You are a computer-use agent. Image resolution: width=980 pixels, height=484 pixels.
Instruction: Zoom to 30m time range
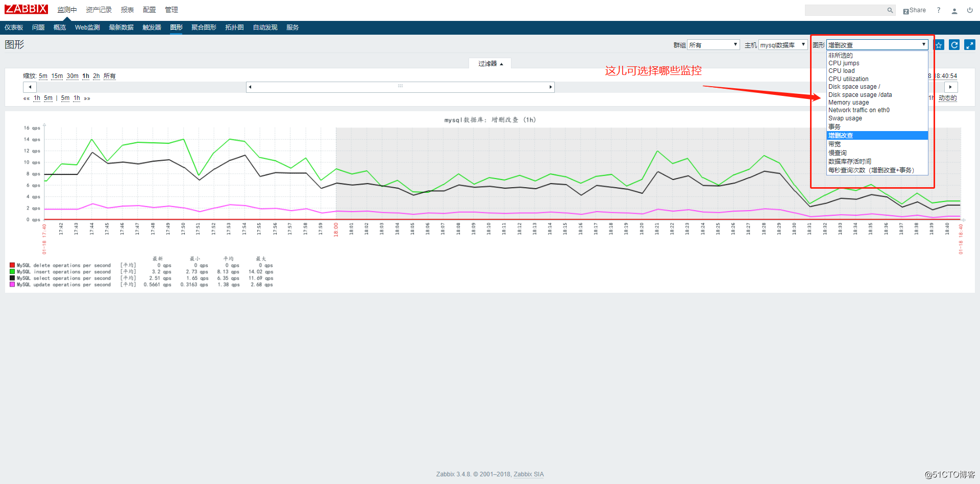[x=72, y=76]
